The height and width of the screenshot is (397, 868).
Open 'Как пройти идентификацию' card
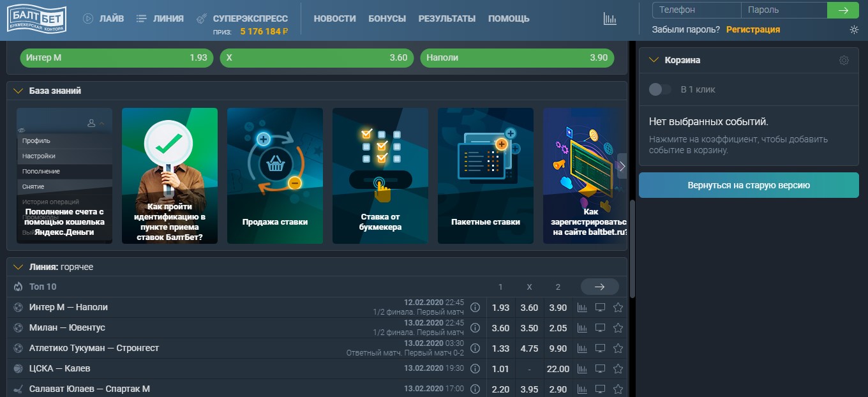coord(170,176)
